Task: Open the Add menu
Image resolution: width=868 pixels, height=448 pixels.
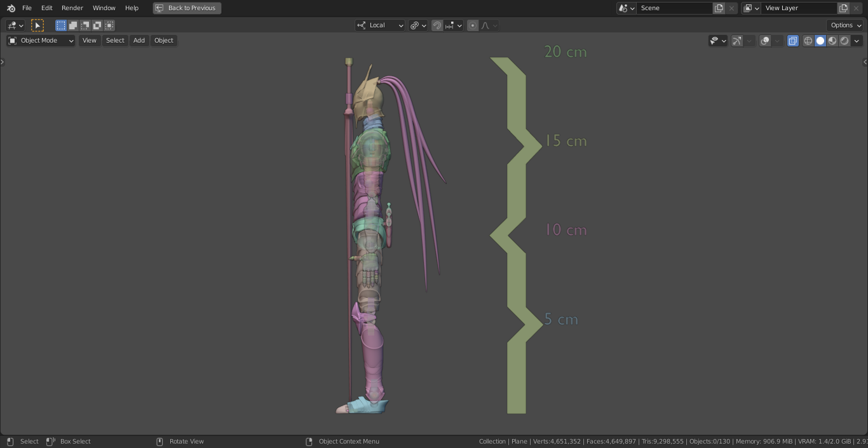Action: 139,40
